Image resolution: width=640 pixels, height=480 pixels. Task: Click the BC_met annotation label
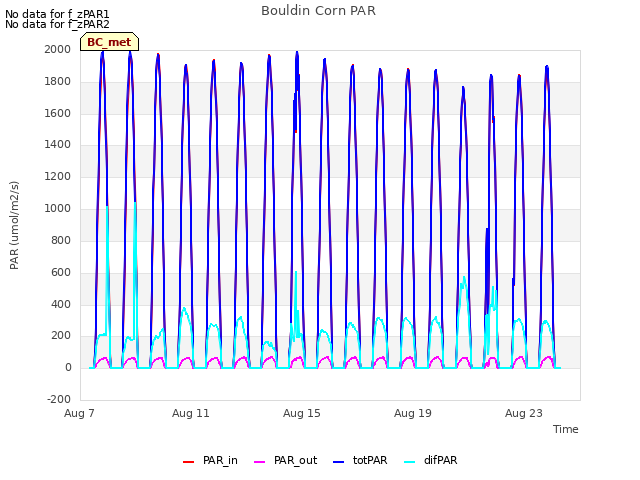point(109,42)
